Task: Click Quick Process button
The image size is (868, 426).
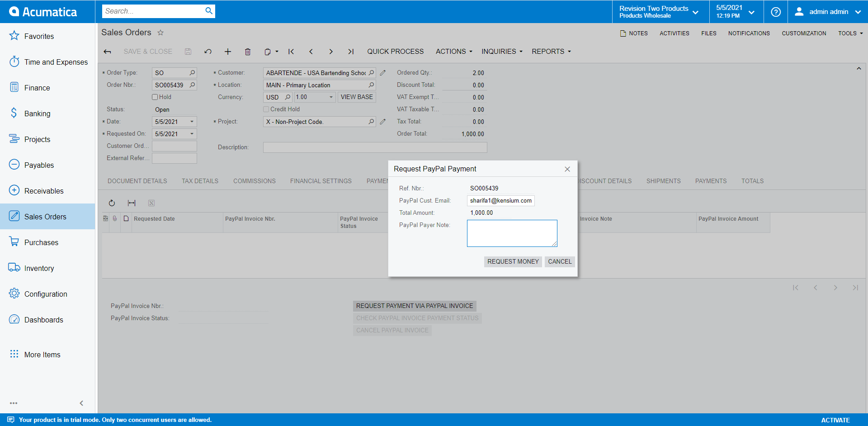Action: (396, 52)
